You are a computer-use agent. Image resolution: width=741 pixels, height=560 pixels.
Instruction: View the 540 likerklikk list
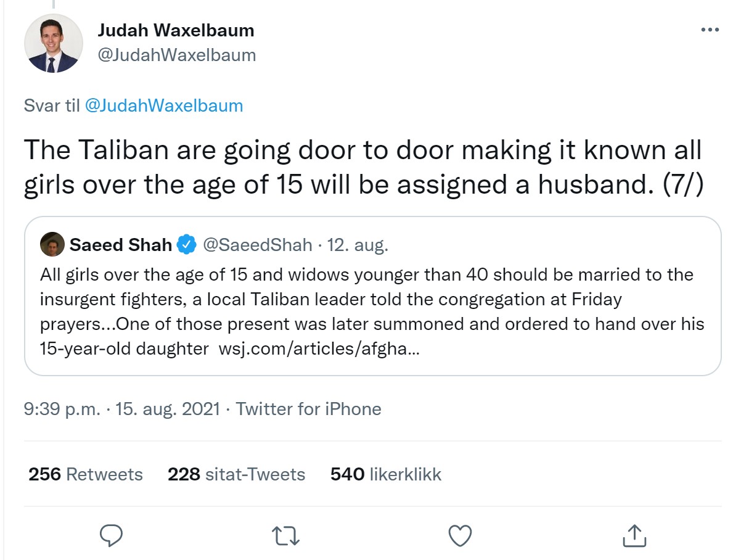[386, 474]
